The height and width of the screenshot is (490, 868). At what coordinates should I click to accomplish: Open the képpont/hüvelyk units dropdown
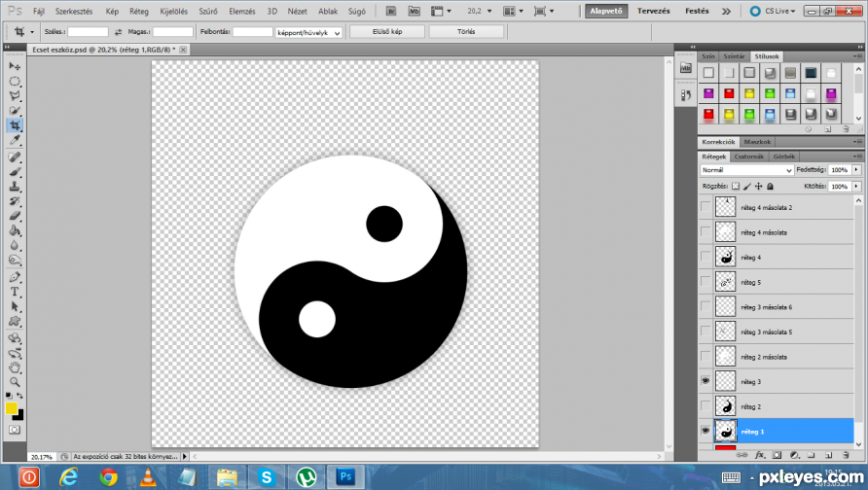tap(308, 33)
